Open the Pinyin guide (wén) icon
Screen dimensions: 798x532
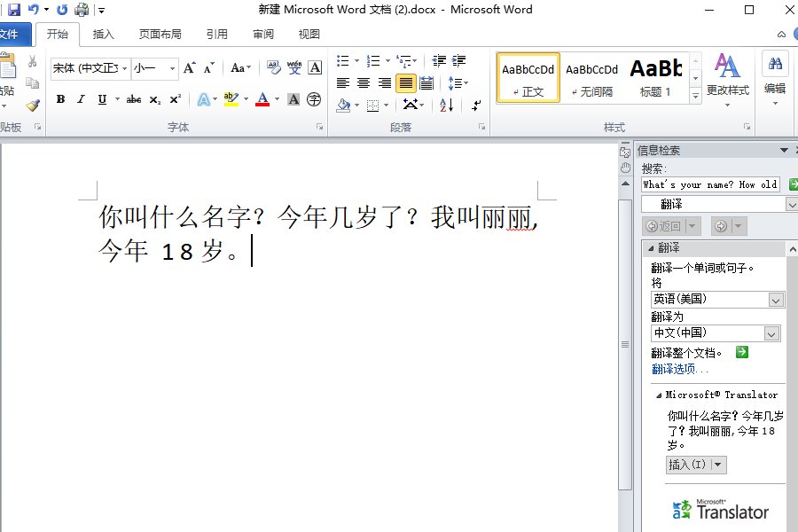[293, 67]
